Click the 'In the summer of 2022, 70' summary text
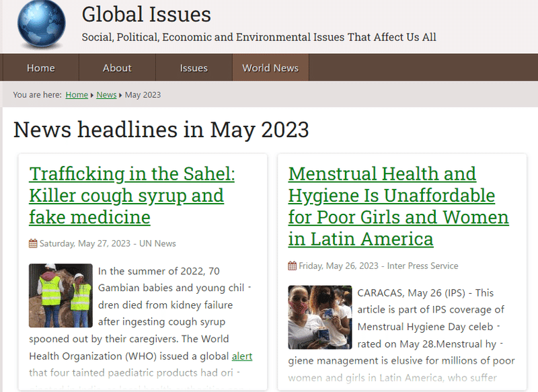538x392 pixels. click(x=159, y=271)
